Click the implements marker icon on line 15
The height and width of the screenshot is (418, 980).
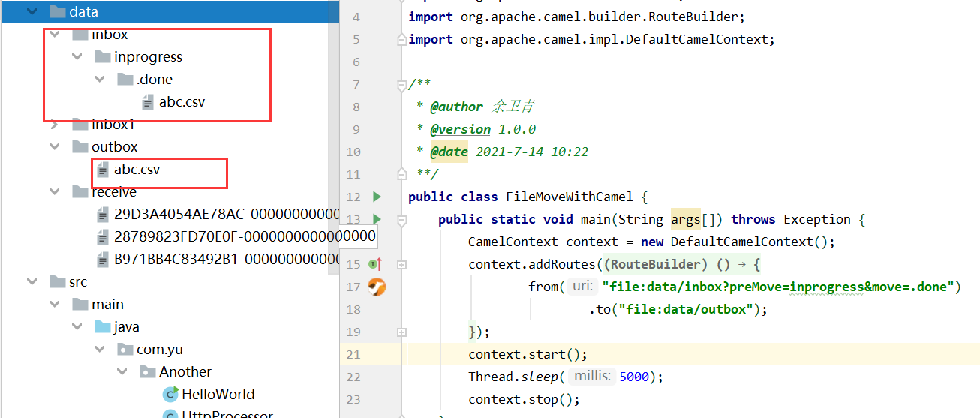(376, 264)
